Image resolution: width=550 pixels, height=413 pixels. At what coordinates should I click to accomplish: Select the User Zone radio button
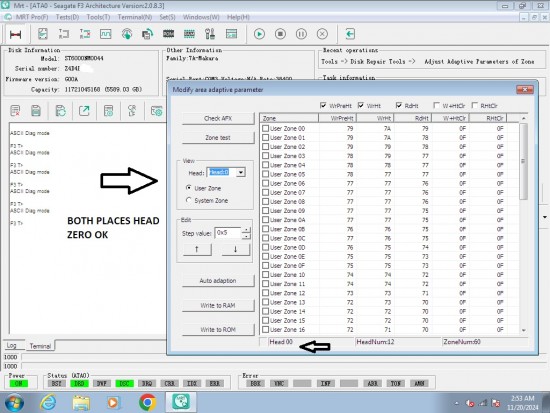pyautogui.click(x=189, y=188)
